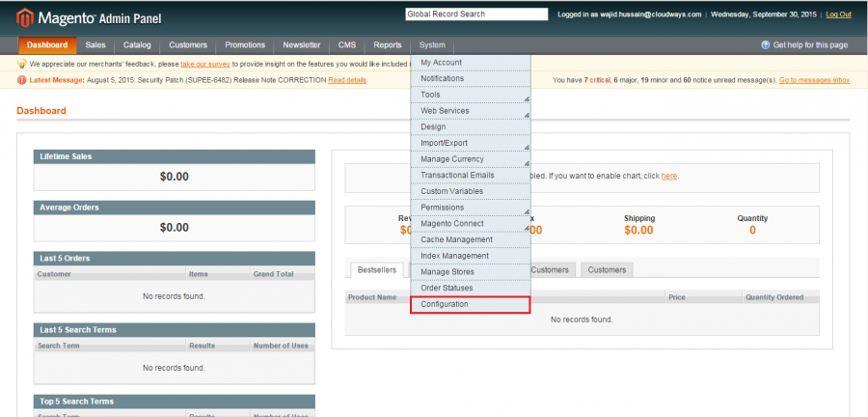Select Configuration from System menu
Image resolution: width=868 pixels, height=417 pixels.
click(x=471, y=305)
